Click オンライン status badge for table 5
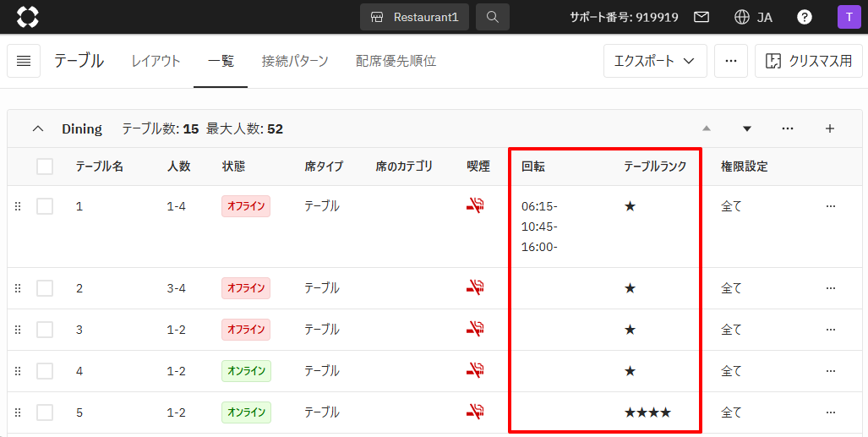Viewport: 868px width, 437px height. tap(246, 412)
